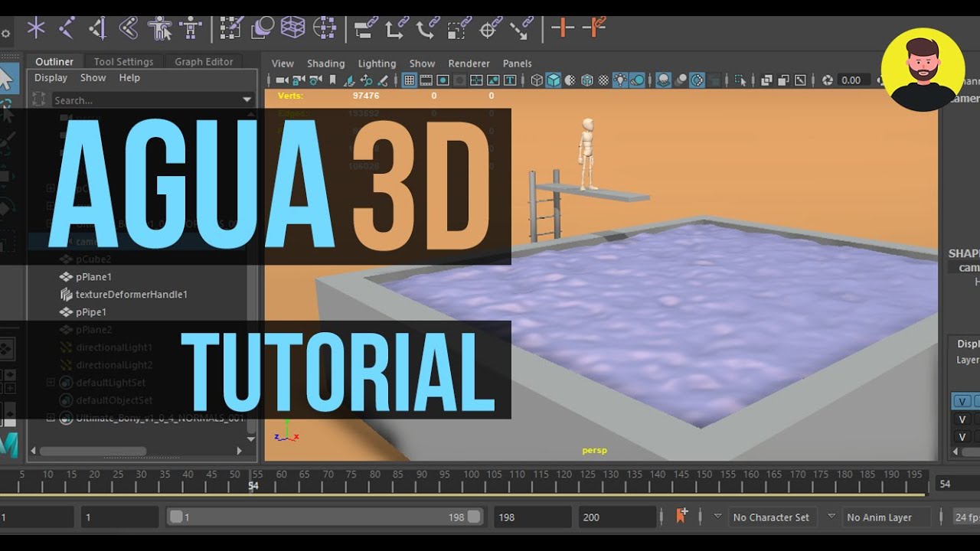
Task: Open the outliner filter icon beside Search
Action: (x=39, y=100)
